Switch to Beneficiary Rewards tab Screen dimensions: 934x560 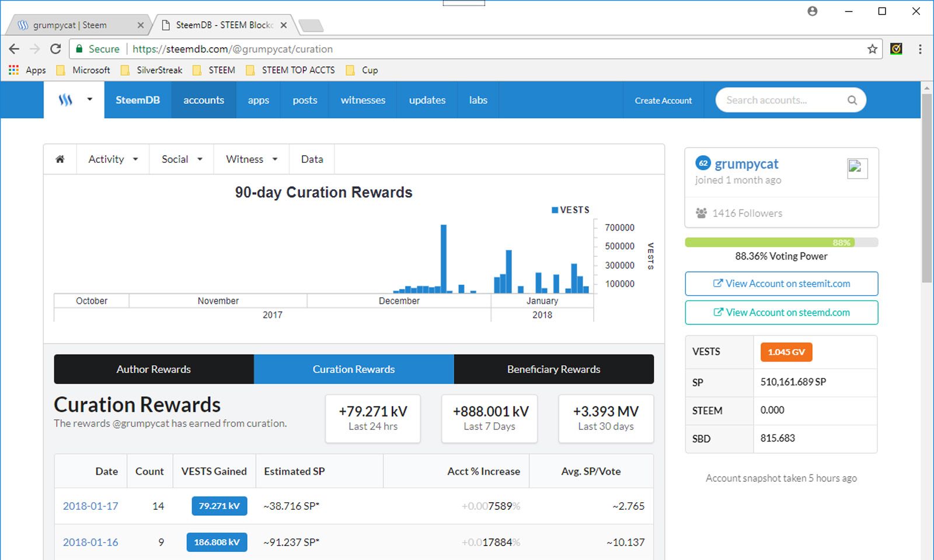click(553, 369)
